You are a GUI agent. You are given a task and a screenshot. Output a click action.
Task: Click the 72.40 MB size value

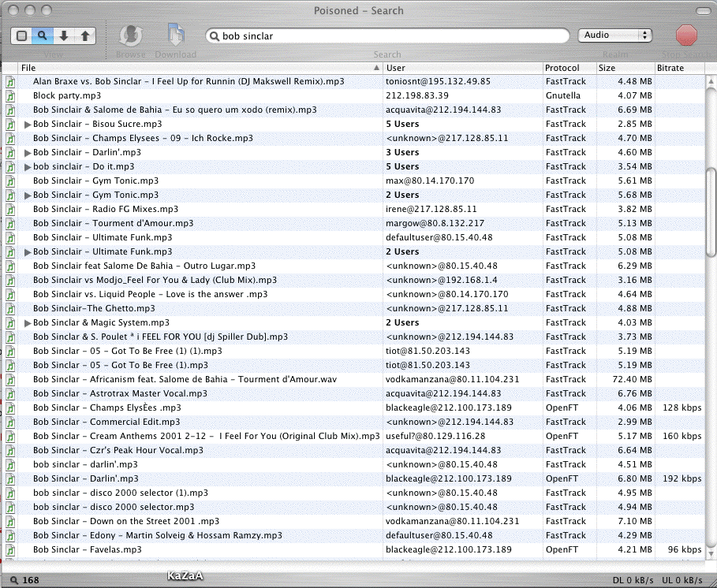(632, 379)
